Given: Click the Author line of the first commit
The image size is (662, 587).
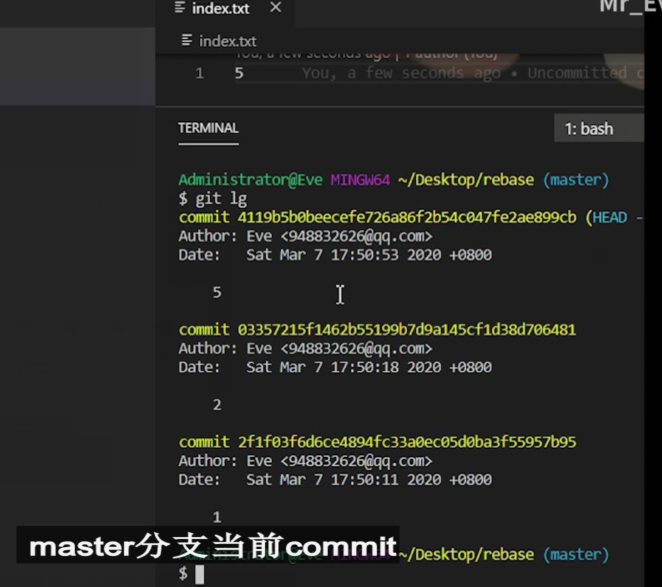Looking at the screenshot, I should (x=305, y=236).
